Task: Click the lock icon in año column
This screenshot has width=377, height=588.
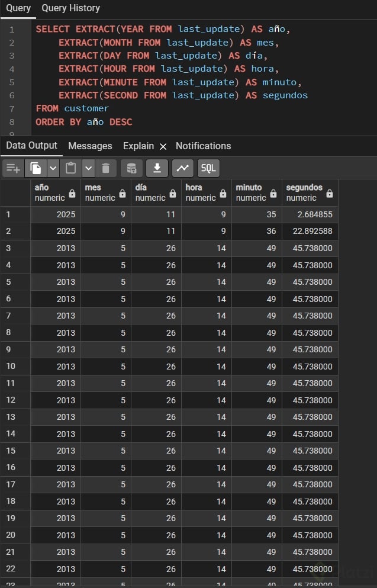Action: tap(72, 194)
